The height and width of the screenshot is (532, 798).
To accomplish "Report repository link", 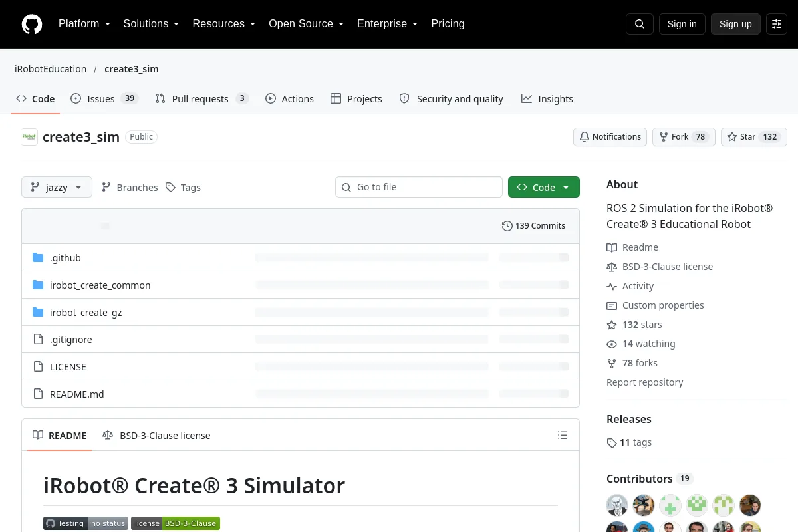I will (x=645, y=382).
